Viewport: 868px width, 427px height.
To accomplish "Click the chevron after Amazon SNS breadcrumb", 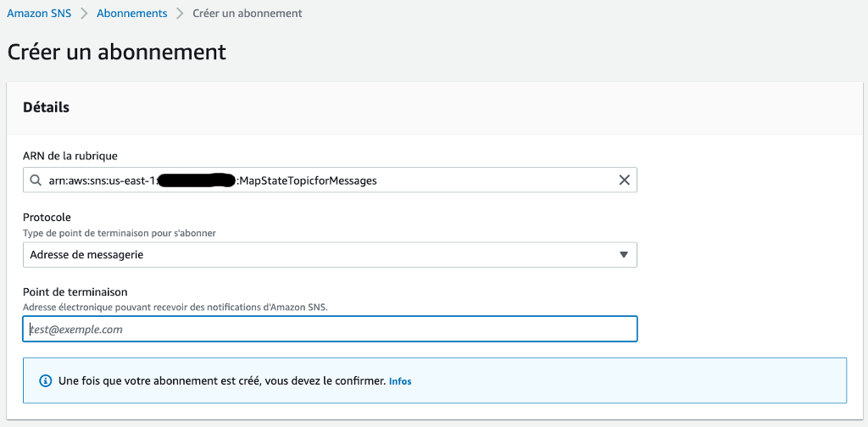I will 84,14.
